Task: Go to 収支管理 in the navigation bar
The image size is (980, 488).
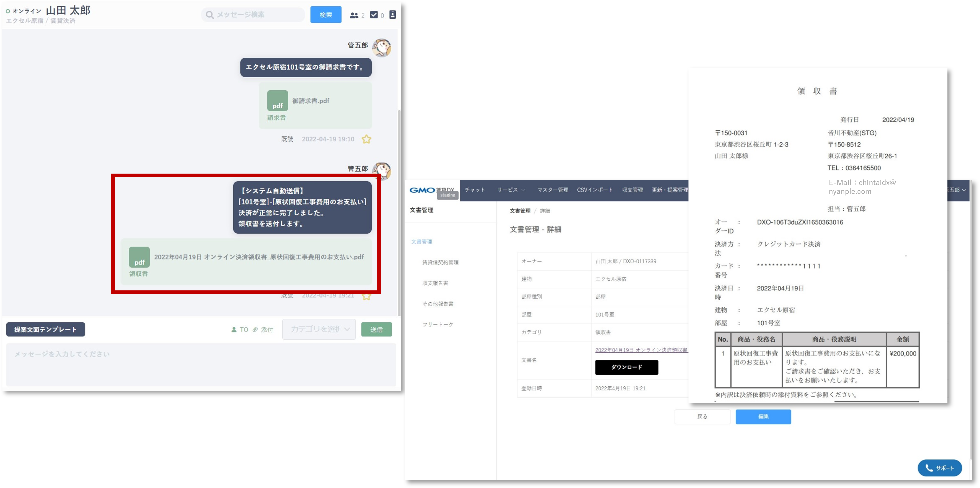Action: 632,190
